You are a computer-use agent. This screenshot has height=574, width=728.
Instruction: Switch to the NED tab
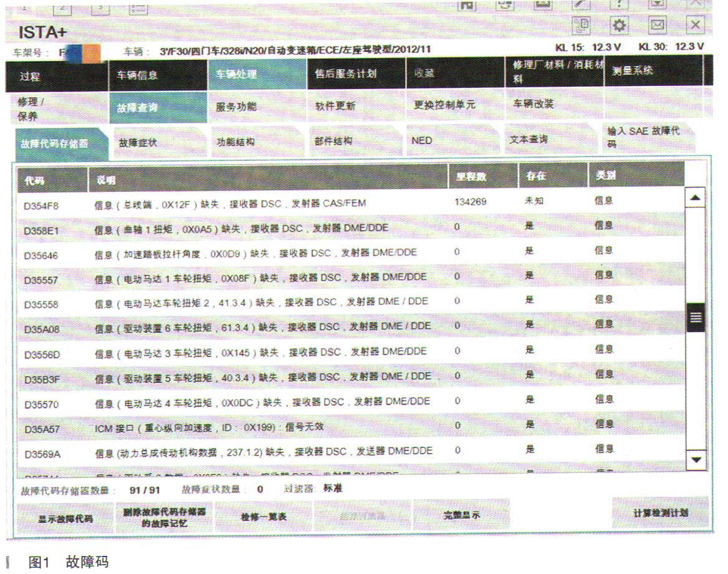tap(454, 140)
